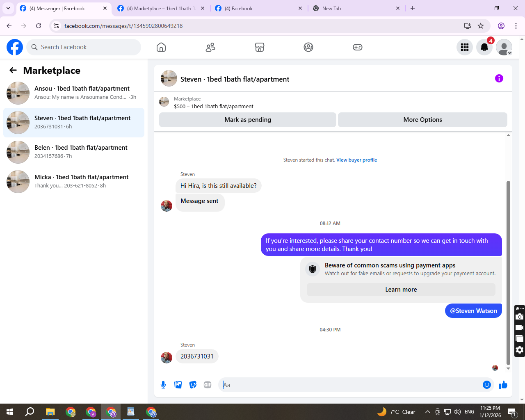Go back from Marketplace chats list
Viewport: 525px width, 420px height.
(13, 70)
